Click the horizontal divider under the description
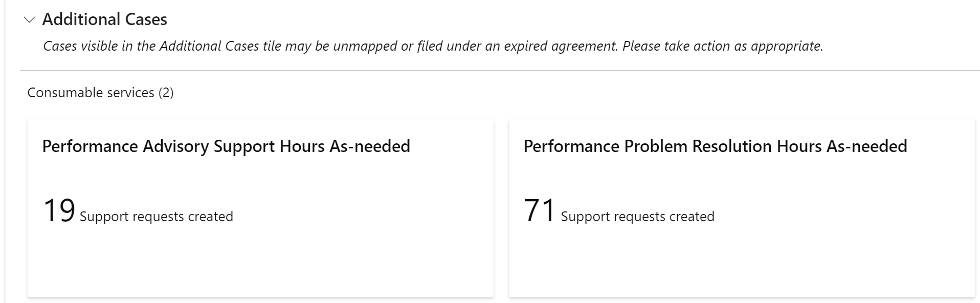The width and height of the screenshot is (980, 303). [500, 70]
